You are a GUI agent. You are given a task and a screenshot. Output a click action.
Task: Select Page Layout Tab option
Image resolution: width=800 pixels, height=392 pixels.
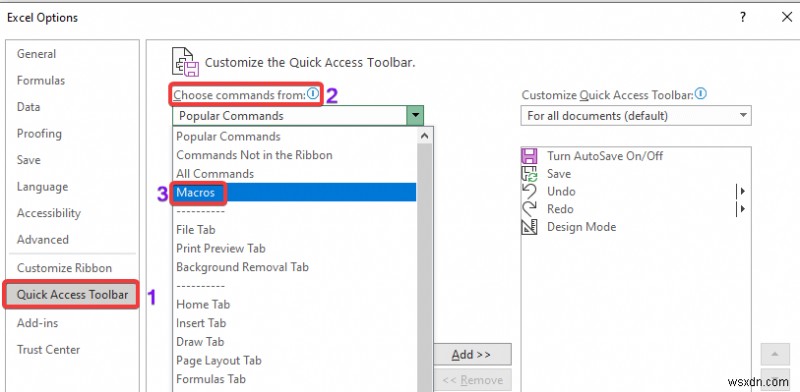[219, 360]
